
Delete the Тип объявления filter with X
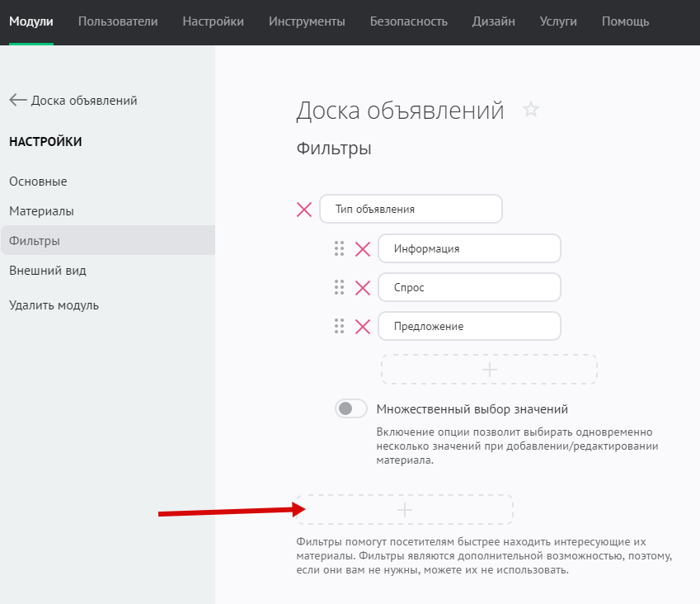(304, 210)
